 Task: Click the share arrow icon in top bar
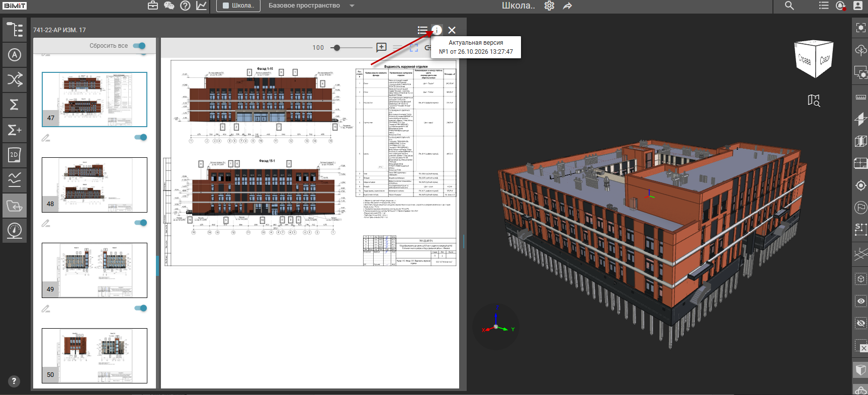point(567,6)
